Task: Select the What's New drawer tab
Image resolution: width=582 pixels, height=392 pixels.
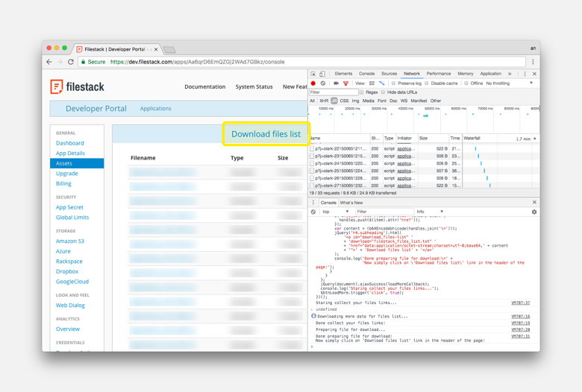Action: 351,203
